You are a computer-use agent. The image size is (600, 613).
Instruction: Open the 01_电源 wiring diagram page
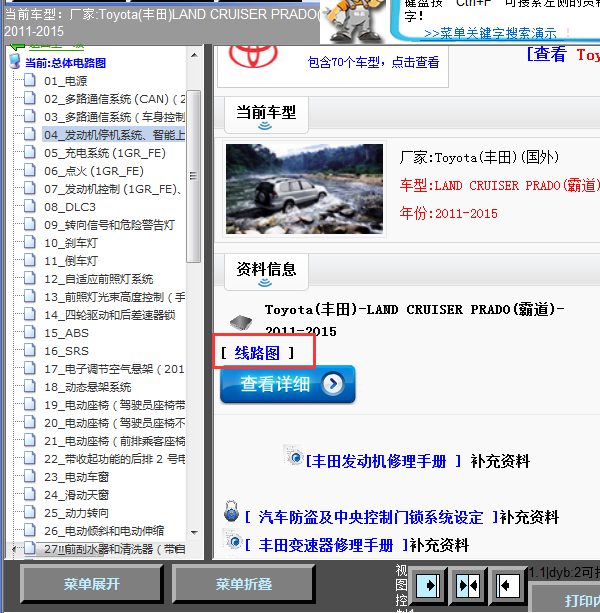(x=66, y=81)
